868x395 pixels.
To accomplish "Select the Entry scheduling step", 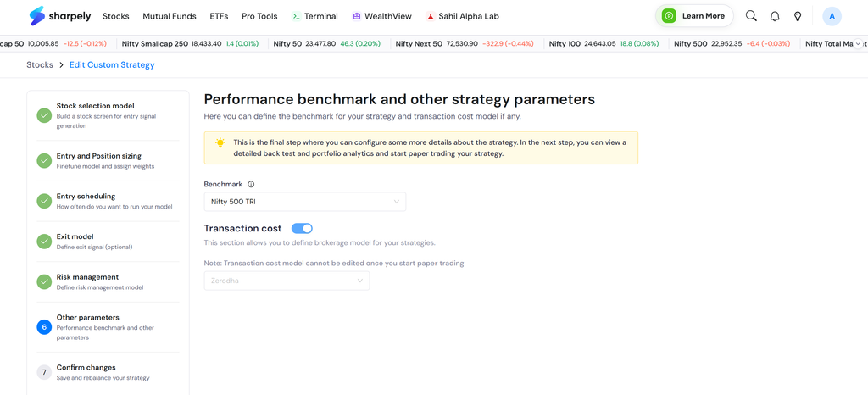I will tap(108, 201).
